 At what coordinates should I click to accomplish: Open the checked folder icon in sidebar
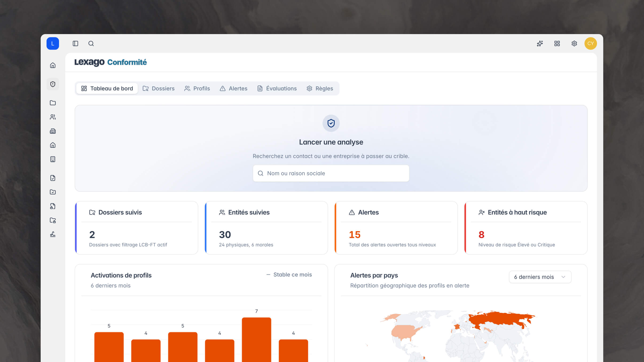(53, 192)
